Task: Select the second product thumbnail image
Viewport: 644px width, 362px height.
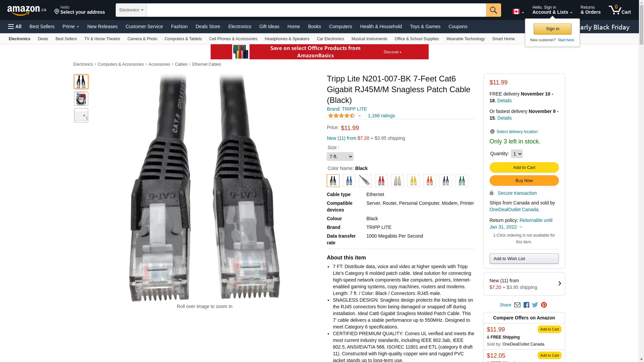Action: pos(81,99)
